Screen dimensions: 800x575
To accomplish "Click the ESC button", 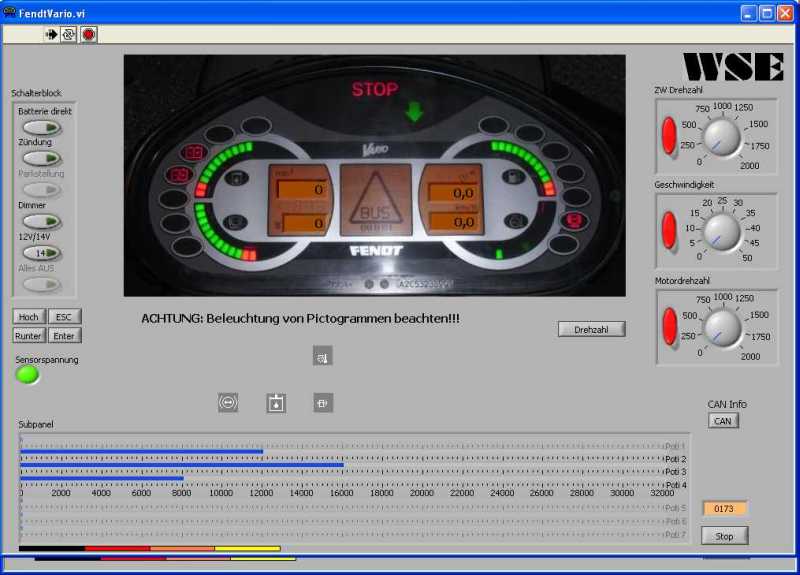I will pyautogui.click(x=64, y=317).
